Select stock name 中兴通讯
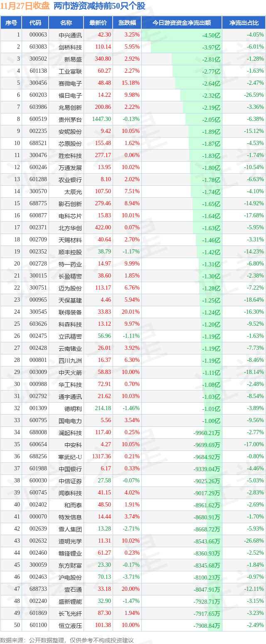 pyautogui.click(x=70, y=35)
